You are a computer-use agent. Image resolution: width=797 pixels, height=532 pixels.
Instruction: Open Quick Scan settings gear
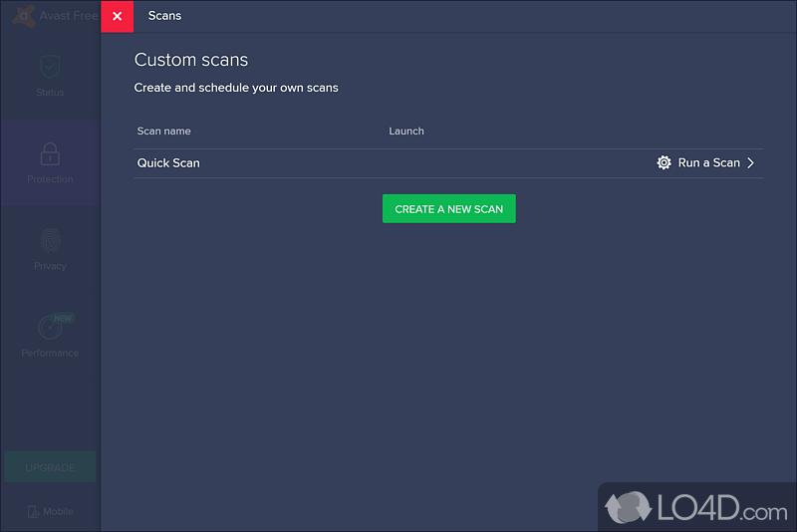(664, 162)
